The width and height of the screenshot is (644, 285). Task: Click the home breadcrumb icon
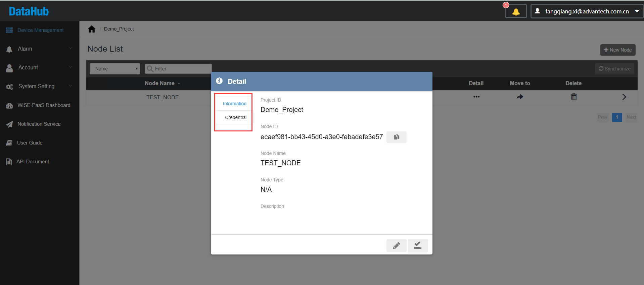click(x=92, y=29)
